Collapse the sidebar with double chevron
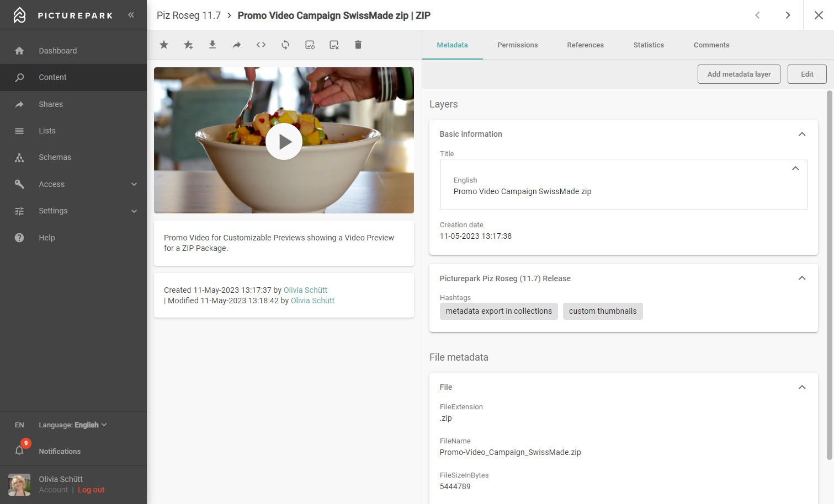834x504 pixels. pos(131,15)
